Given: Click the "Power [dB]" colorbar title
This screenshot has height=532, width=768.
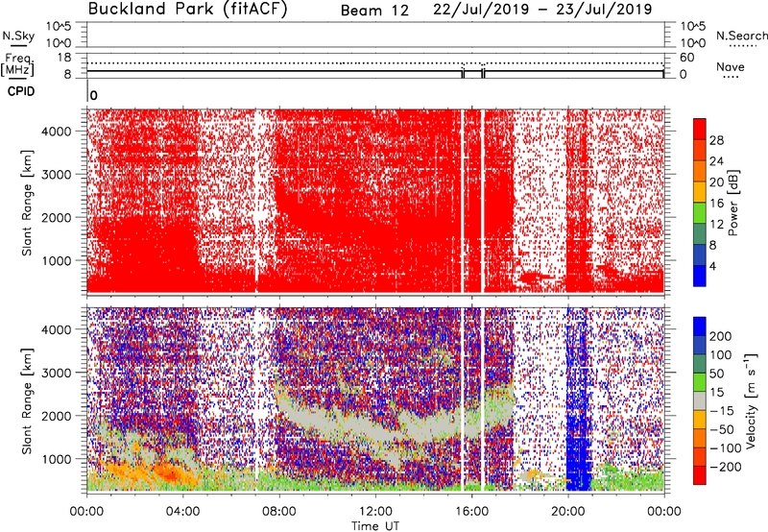Looking at the screenshot, I should [732, 203].
